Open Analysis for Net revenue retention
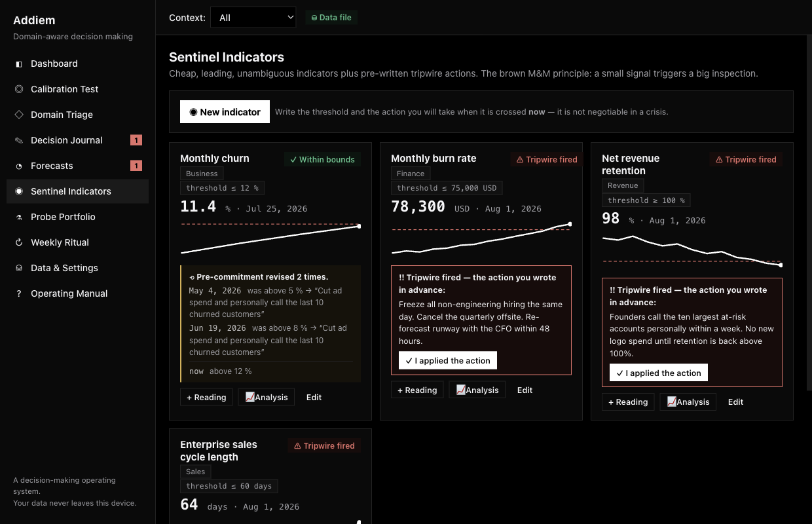Image resolution: width=812 pixels, height=524 pixels. (688, 402)
